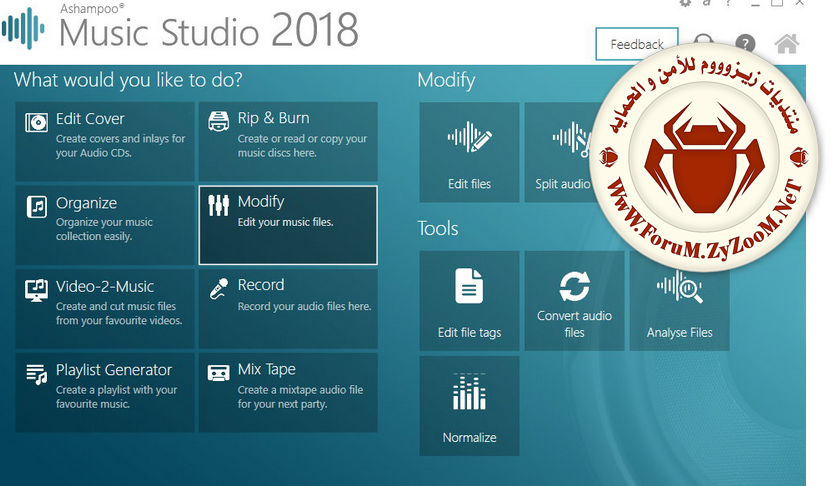
Task: Launch the Split audio tool
Action: point(562,152)
